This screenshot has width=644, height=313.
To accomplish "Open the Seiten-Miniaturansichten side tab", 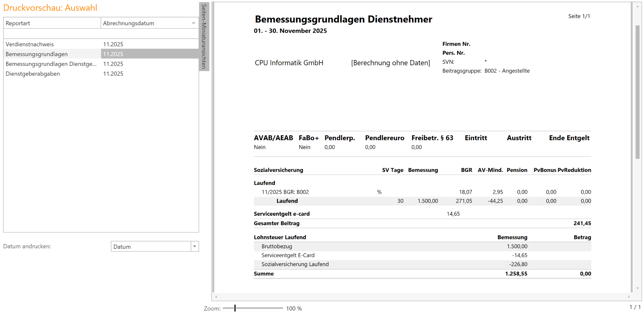I will pos(204,37).
